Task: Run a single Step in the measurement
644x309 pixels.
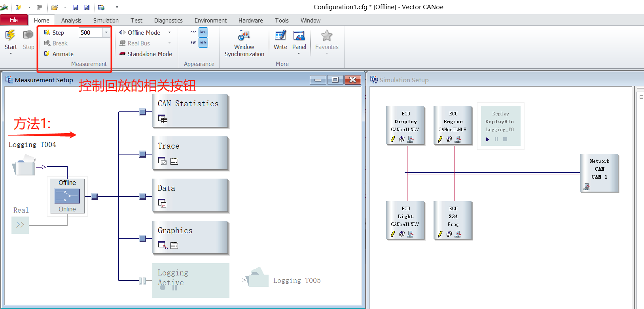Action: pyautogui.click(x=54, y=32)
